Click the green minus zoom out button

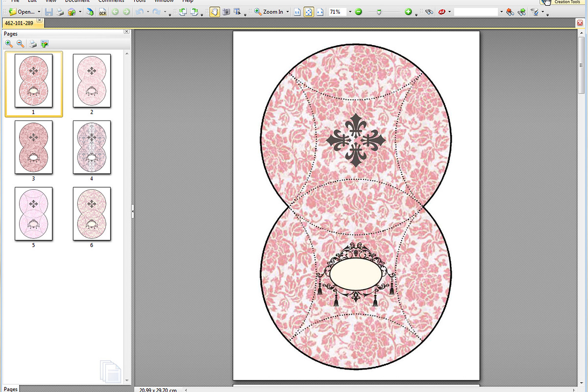click(359, 12)
